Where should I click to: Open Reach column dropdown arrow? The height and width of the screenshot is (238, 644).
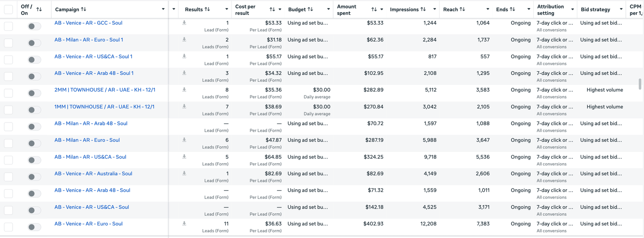click(x=488, y=9)
